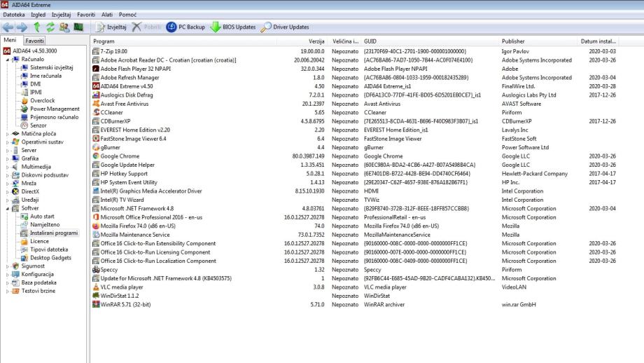Select Instalirani programi in the tree
The image size is (644, 363).
click(x=54, y=233)
